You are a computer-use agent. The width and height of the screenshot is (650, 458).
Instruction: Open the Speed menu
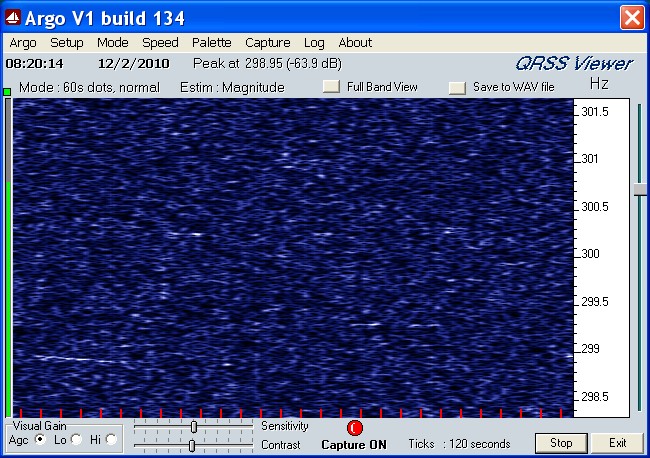pyautogui.click(x=160, y=43)
